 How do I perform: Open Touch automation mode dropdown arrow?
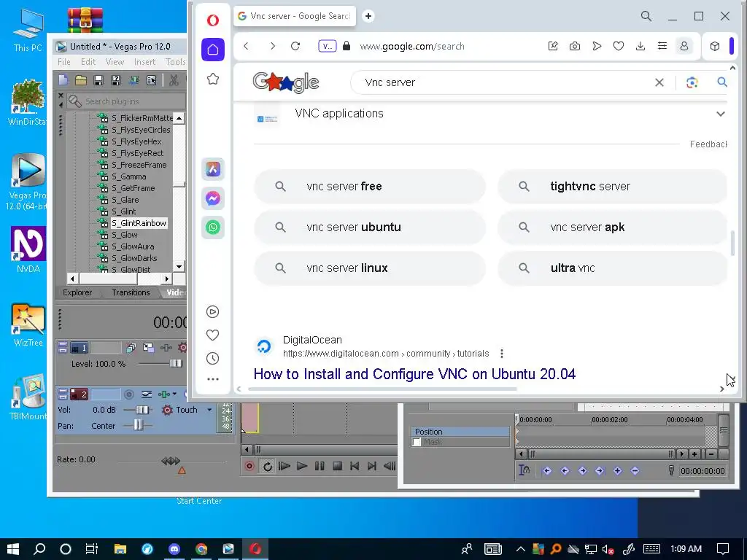point(209,410)
